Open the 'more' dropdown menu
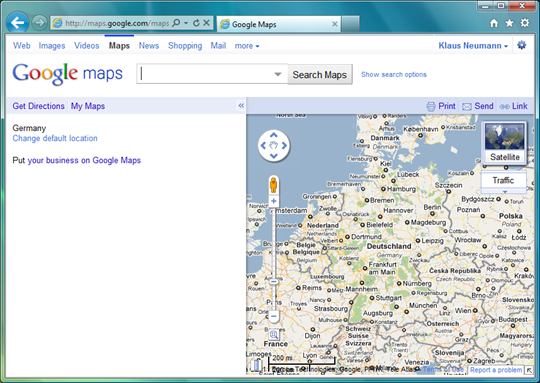The width and height of the screenshot is (540, 383). (x=247, y=46)
